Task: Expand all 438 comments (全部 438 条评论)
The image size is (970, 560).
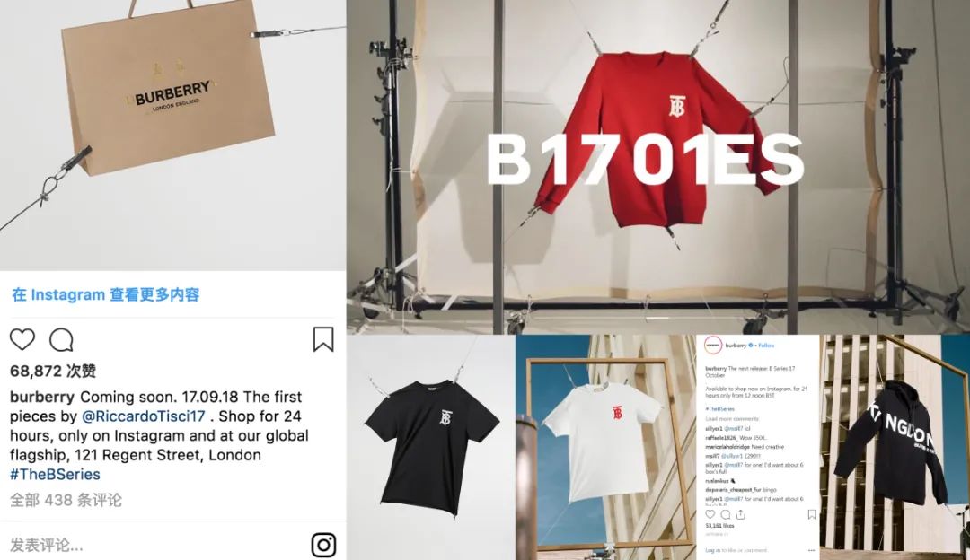Action: point(66,500)
